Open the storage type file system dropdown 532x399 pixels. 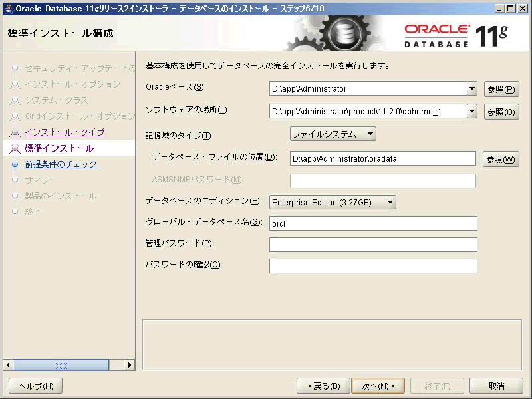coord(333,134)
